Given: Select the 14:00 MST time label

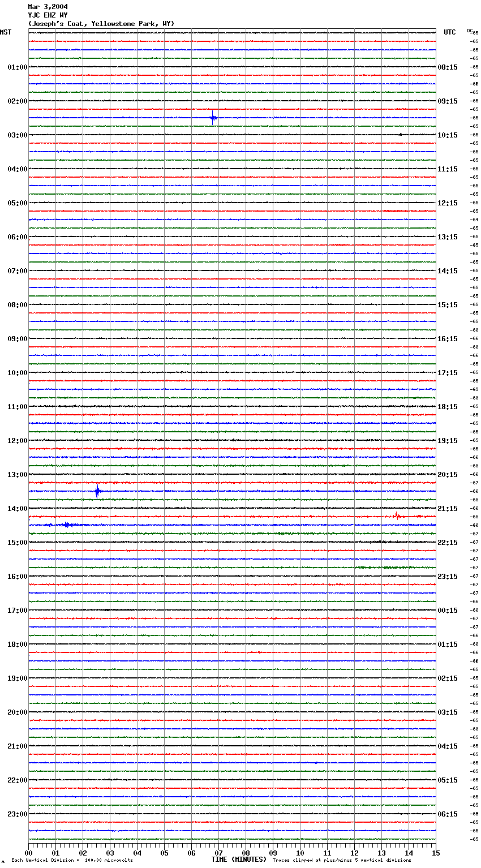Looking at the screenshot, I should [x=18, y=509].
